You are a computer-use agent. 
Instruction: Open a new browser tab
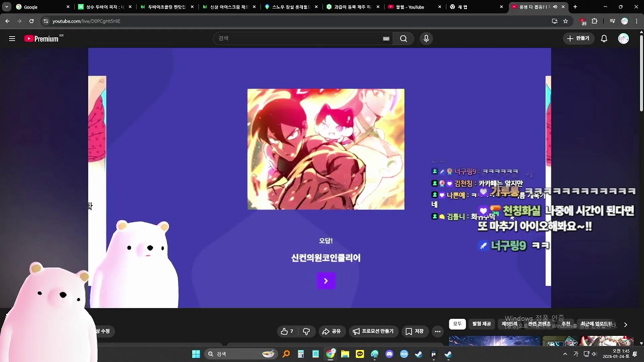(575, 7)
